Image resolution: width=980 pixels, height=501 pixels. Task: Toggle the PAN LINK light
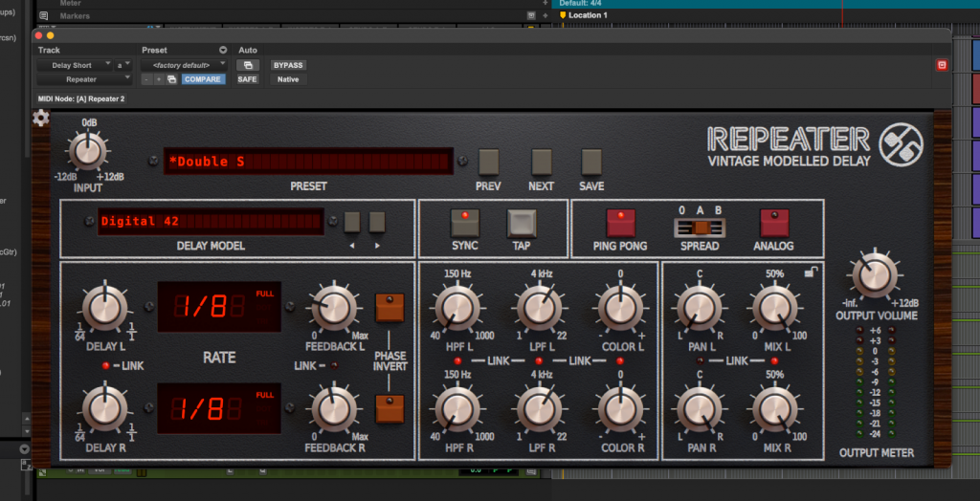pos(700,361)
